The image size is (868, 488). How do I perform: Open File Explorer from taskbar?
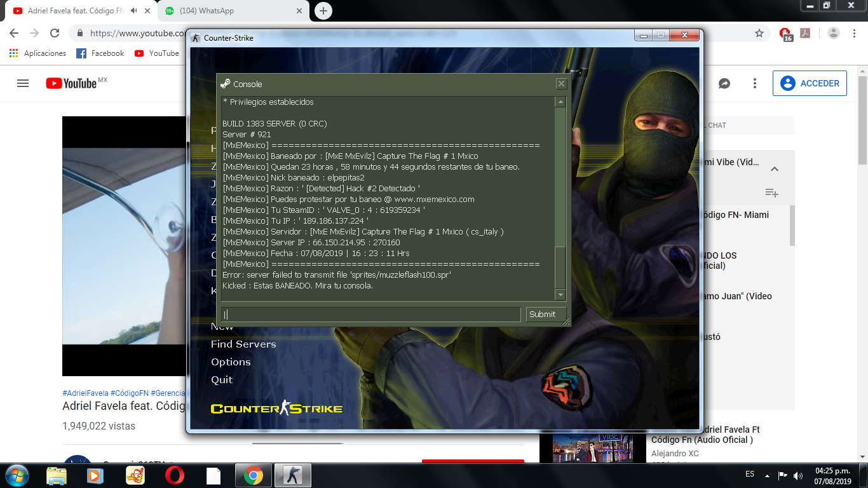(x=57, y=475)
